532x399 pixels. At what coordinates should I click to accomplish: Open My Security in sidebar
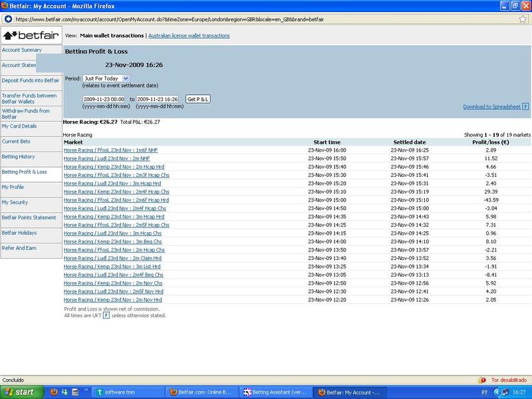click(15, 202)
